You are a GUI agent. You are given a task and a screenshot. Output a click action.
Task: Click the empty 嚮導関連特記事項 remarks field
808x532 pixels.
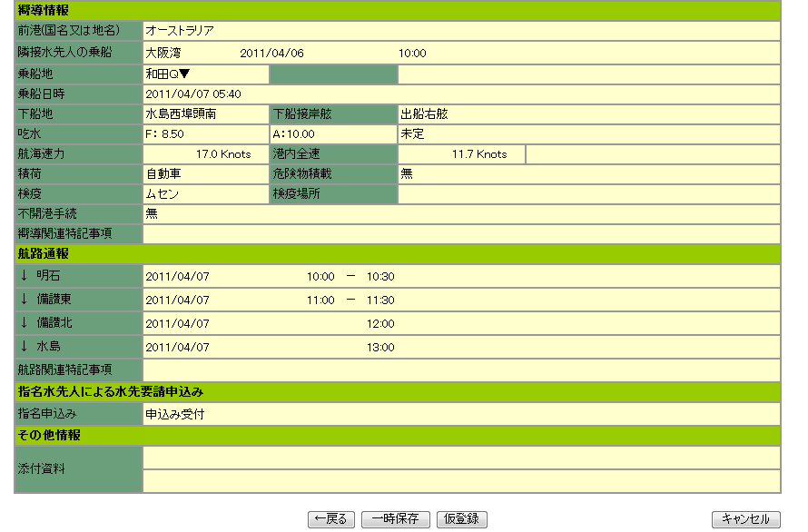(x=461, y=234)
